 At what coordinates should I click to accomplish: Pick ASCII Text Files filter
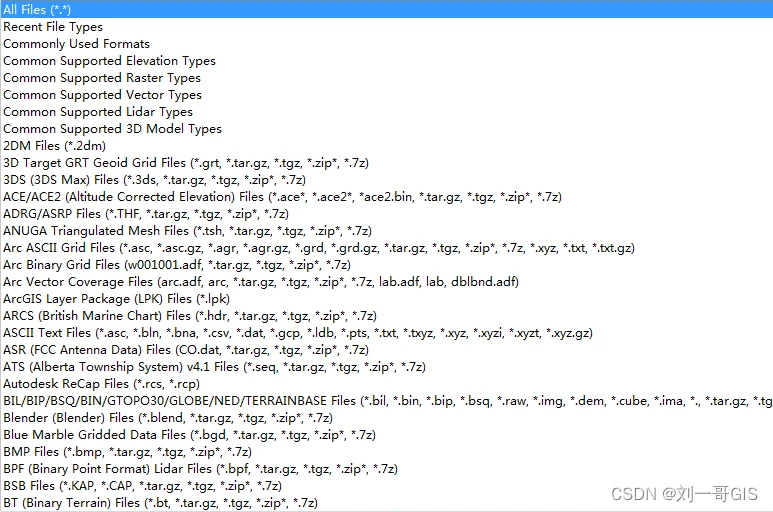[386, 333]
